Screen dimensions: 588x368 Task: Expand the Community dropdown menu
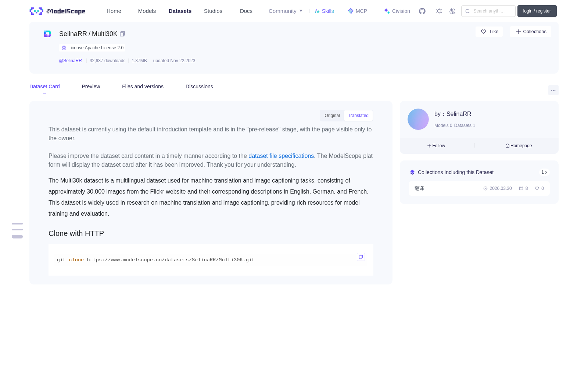[286, 11]
